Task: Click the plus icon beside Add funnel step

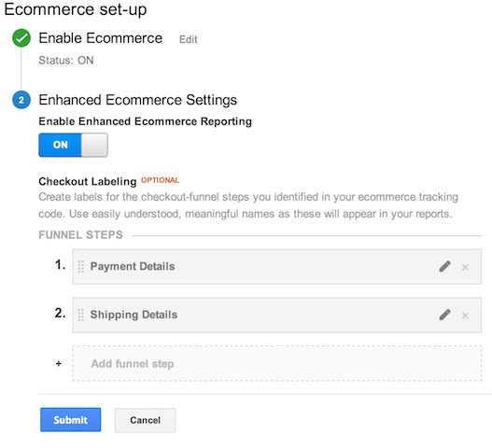Action: (x=59, y=364)
